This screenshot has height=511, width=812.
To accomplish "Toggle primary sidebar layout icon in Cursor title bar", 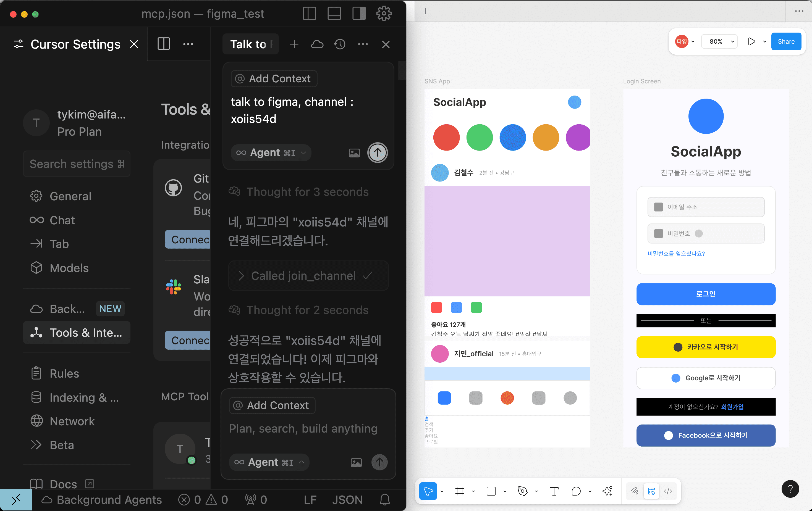I will (x=309, y=14).
